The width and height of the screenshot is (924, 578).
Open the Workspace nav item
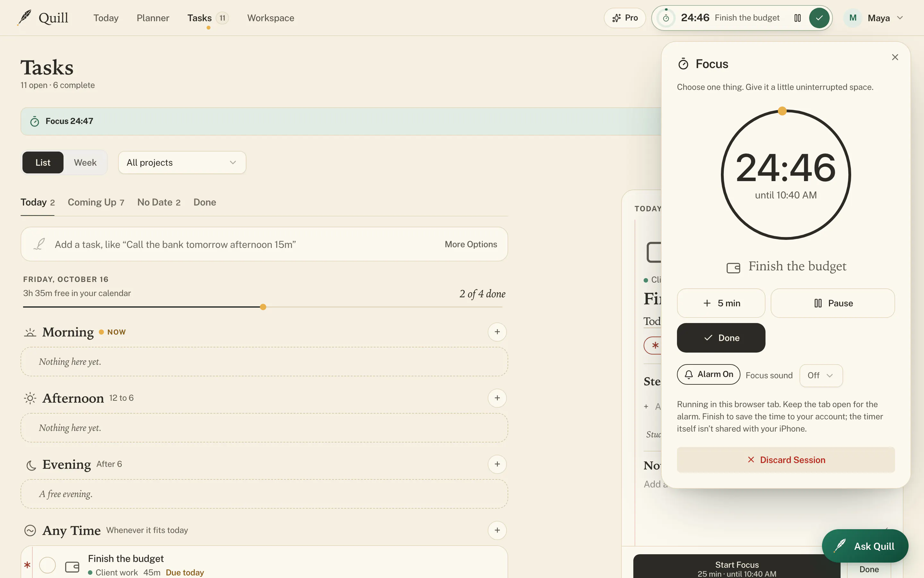point(271,18)
